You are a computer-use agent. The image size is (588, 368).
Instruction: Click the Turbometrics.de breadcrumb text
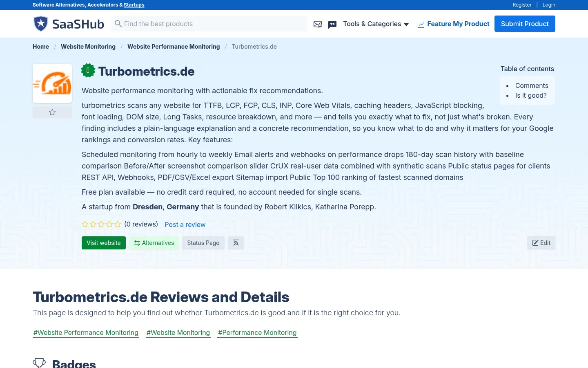coord(254,47)
